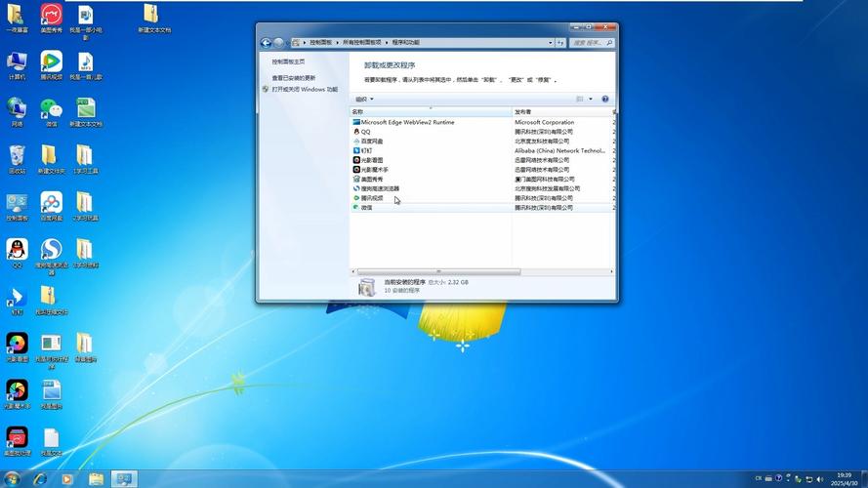
Task: Click the scroll left arrow of list
Action: point(353,271)
